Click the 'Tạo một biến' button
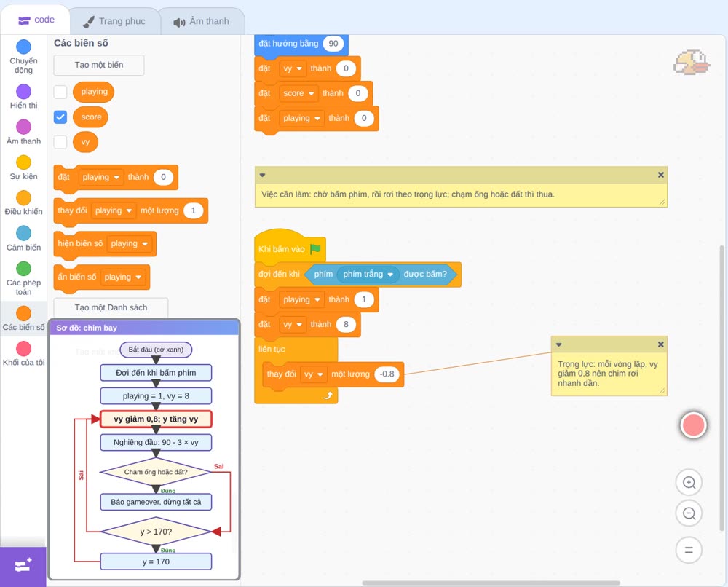Image resolution: width=728 pixels, height=587 pixels. [x=99, y=65]
